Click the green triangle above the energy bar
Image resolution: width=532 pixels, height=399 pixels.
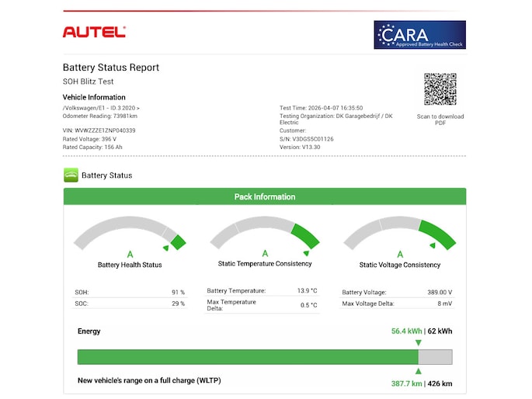(419, 342)
